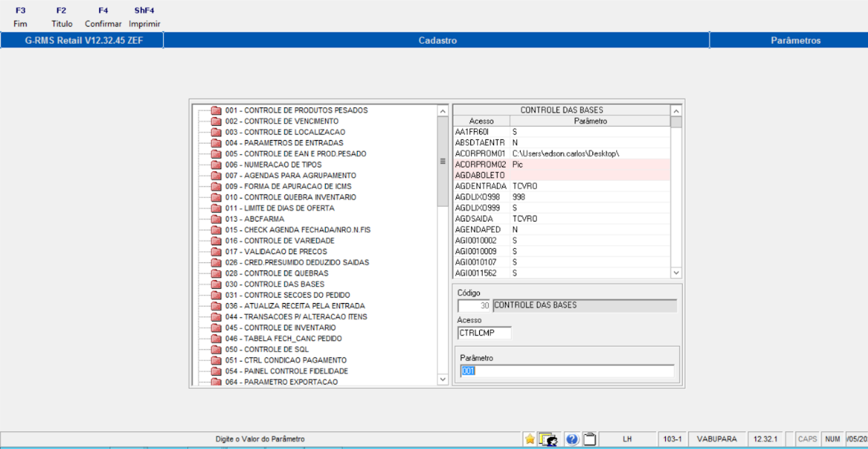Open folder icon for 011 - LIMITE DE DIAS

click(x=216, y=208)
